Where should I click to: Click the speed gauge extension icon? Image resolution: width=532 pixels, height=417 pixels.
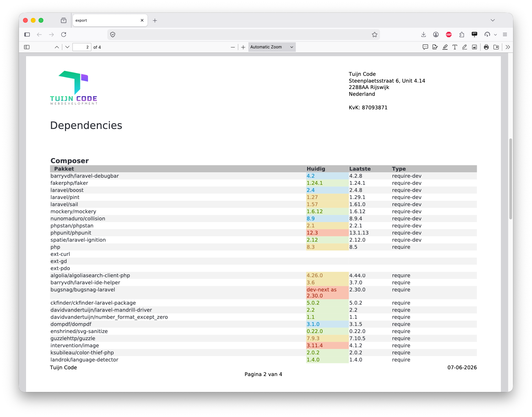(x=487, y=35)
